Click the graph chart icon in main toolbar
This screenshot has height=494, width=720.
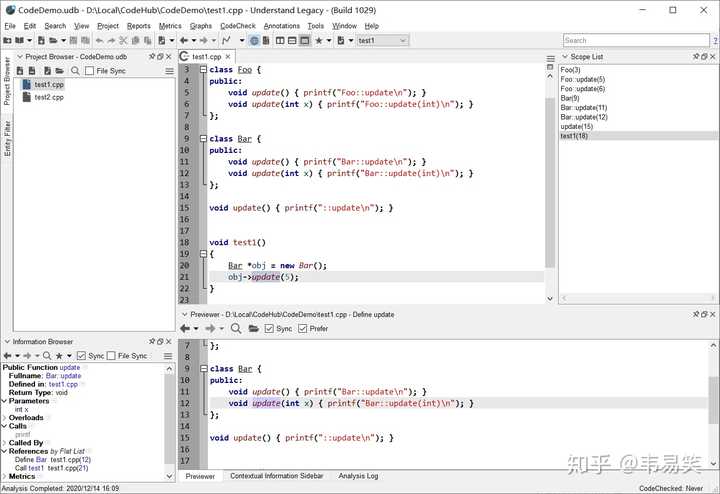[x=226, y=40]
